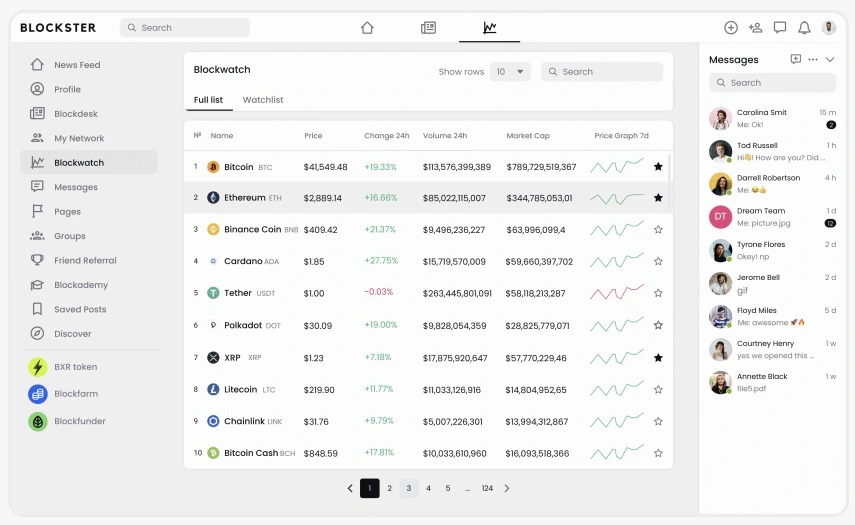Viewport: 855px width, 525px height.
Task: Open Messages in the left sidebar
Action: coord(89,187)
